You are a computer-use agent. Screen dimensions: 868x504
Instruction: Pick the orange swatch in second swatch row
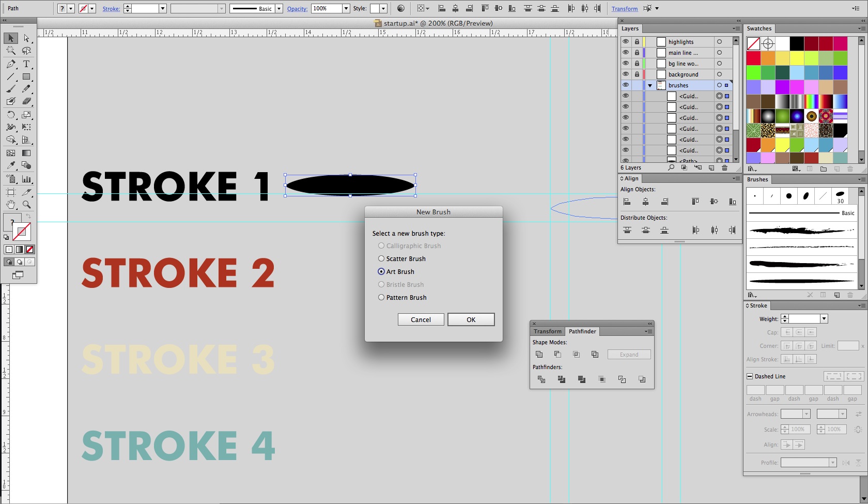tap(768, 58)
